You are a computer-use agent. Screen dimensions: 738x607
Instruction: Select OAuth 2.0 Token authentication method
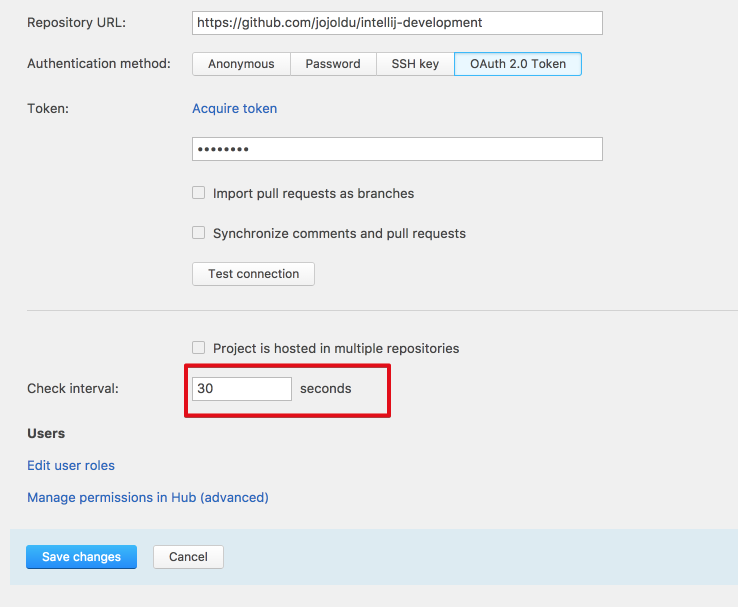[x=518, y=64]
